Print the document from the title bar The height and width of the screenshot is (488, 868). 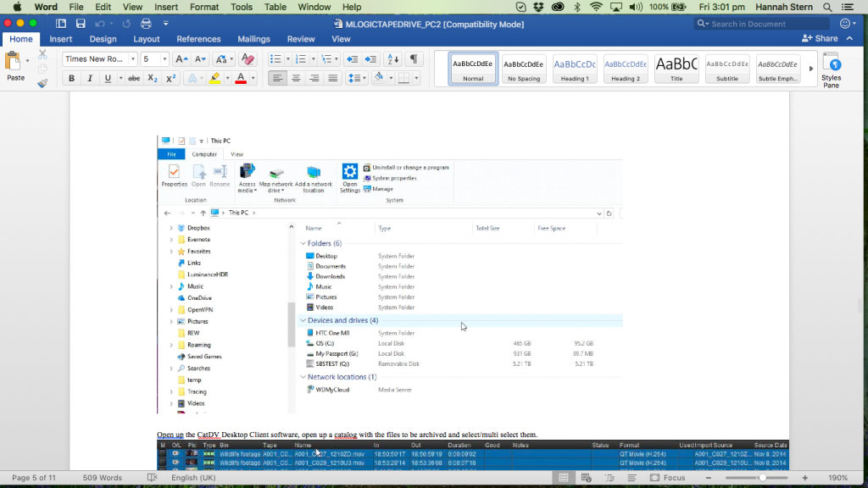pyautogui.click(x=146, y=24)
